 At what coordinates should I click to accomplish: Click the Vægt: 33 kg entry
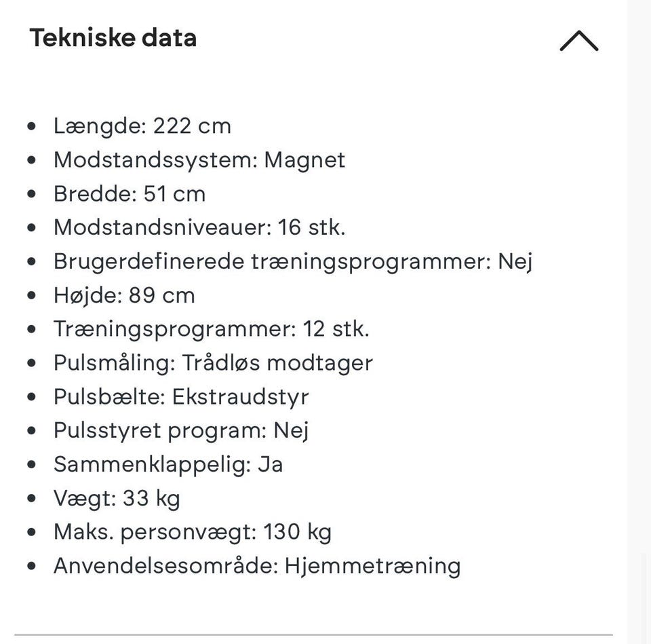117,499
